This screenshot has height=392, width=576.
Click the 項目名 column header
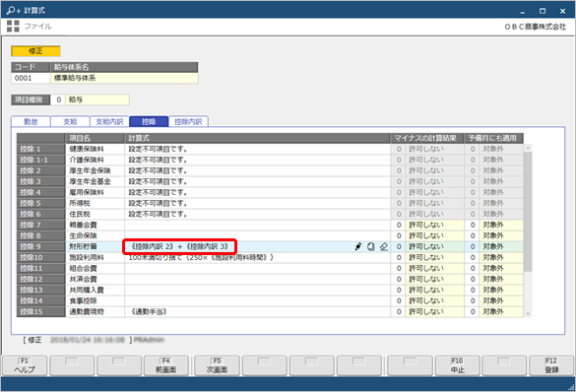[x=95, y=138]
